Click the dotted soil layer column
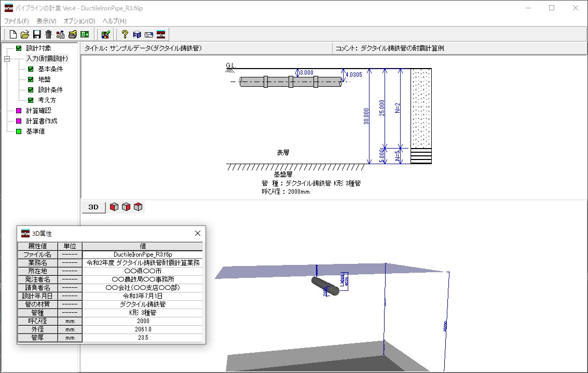The width and height of the screenshot is (588, 373). click(x=421, y=109)
